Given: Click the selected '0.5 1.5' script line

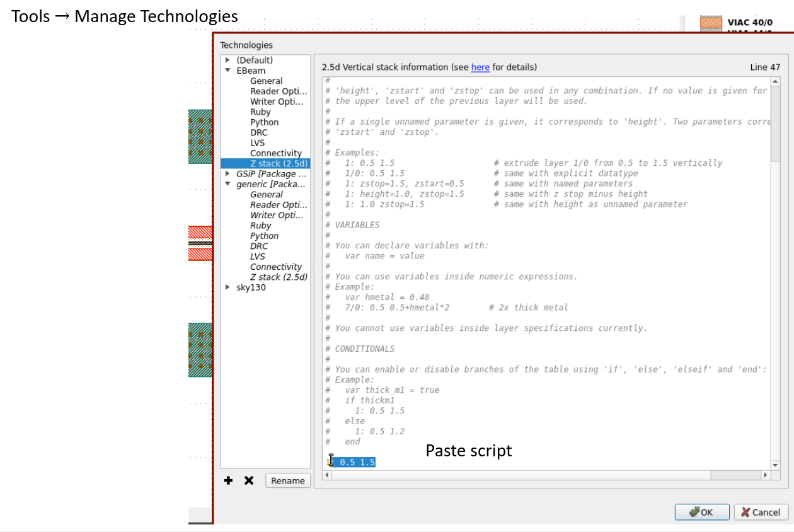Looking at the screenshot, I should point(356,462).
